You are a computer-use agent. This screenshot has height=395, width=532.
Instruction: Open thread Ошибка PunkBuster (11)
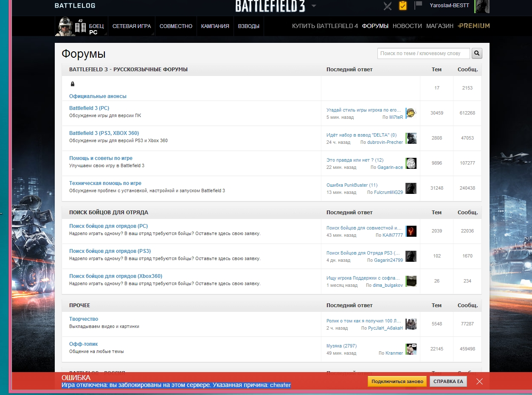coord(352,185)
